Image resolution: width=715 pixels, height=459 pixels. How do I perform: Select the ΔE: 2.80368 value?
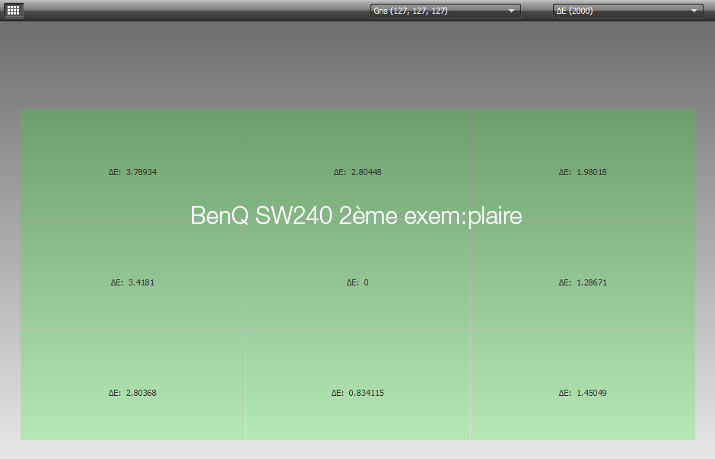pyautogui.click(x=133, y=392)
